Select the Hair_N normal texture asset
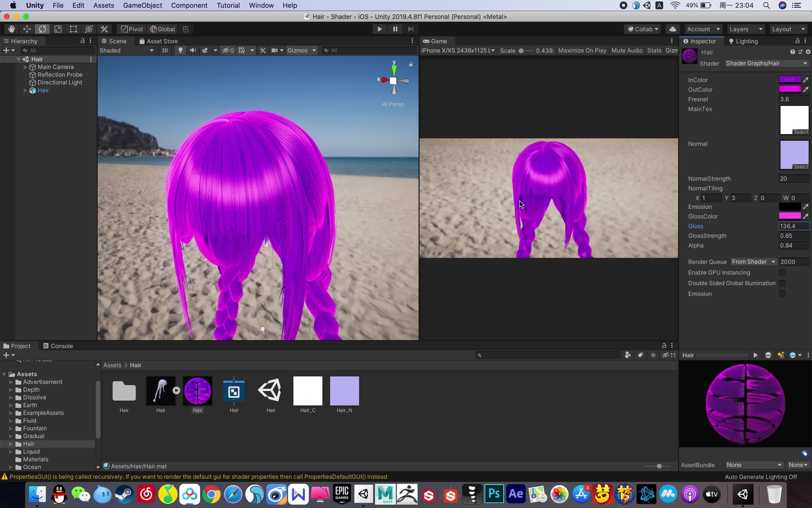Screen dimensions: 812x508 click(344, 395)
